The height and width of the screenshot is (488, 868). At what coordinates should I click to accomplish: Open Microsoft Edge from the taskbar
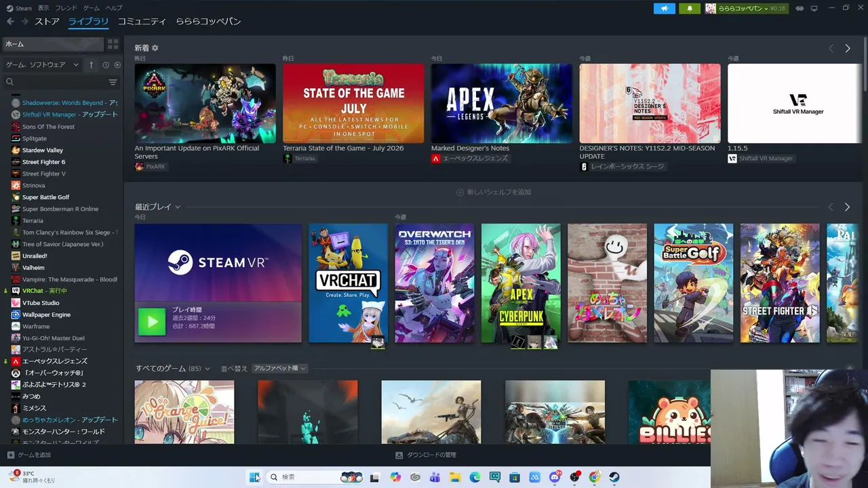click(x=475, y=477)
